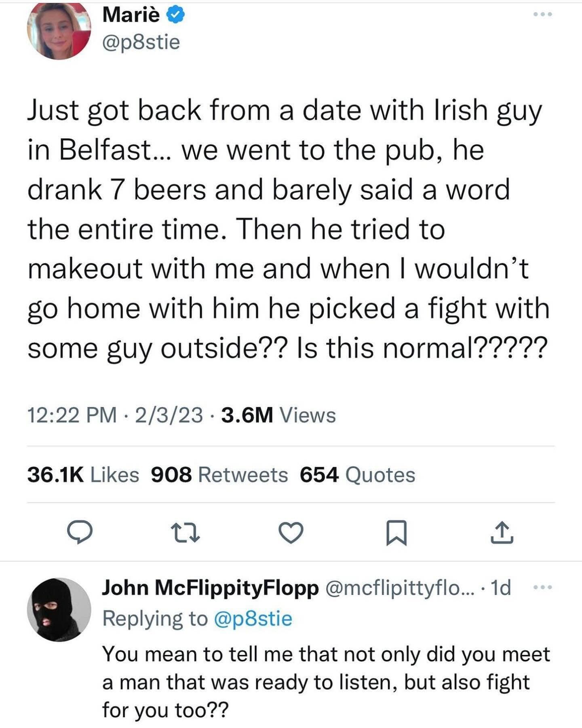The width and height of the screenshot is (582, 728).
Task: Click the @p8stie mention in the reply
Action: tap(252, 619)
